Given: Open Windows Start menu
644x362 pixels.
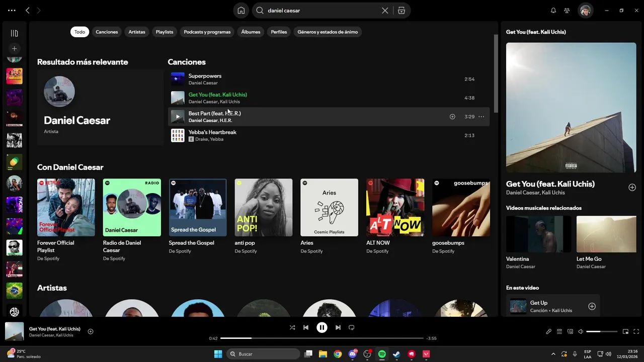Looking at the screenshot, I should (218, 354).
